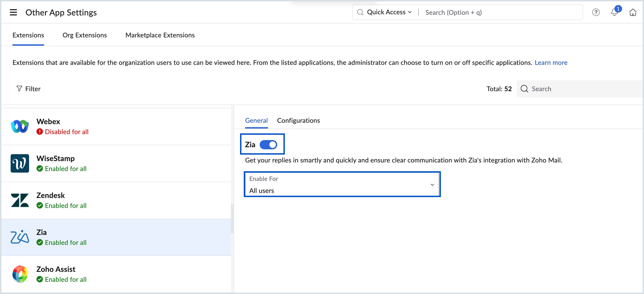
Task: Open the hamburger navigation menu
Action: pyautogui.click(x=13, y=12)
